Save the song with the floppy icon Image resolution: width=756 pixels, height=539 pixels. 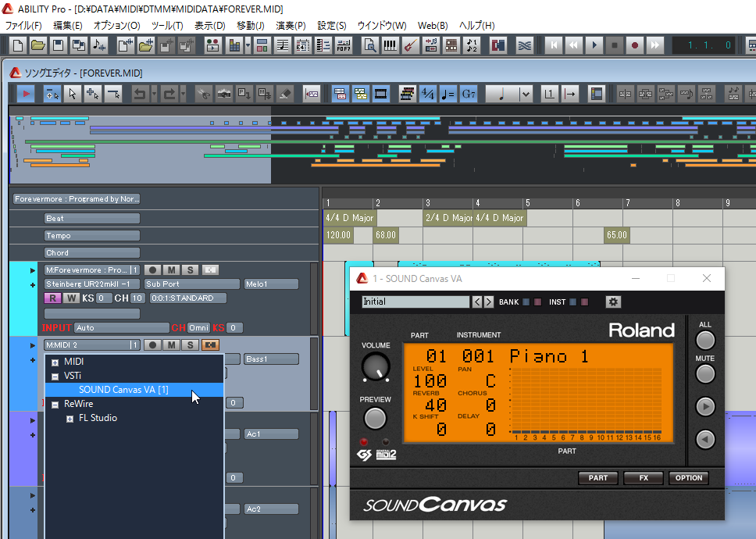(x=59, y=45)
